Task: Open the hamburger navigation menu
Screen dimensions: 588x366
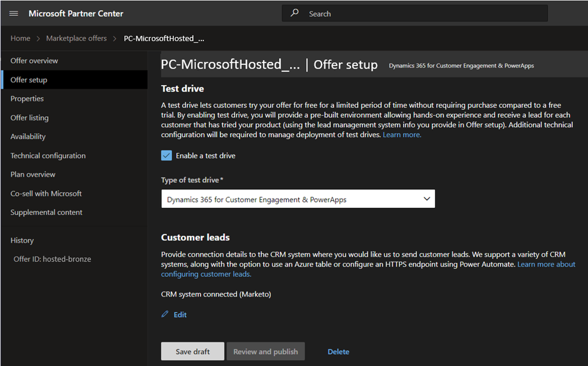Action: tap(14, 14)
